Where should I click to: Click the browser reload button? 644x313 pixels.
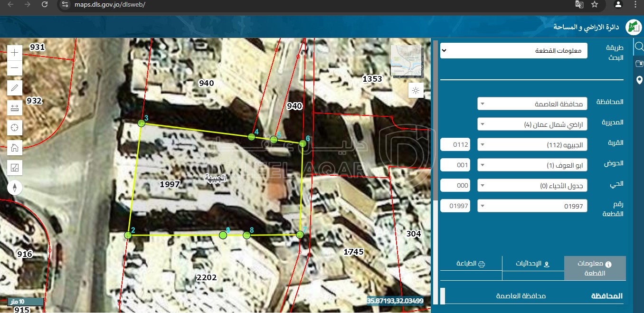coord(45,4)
